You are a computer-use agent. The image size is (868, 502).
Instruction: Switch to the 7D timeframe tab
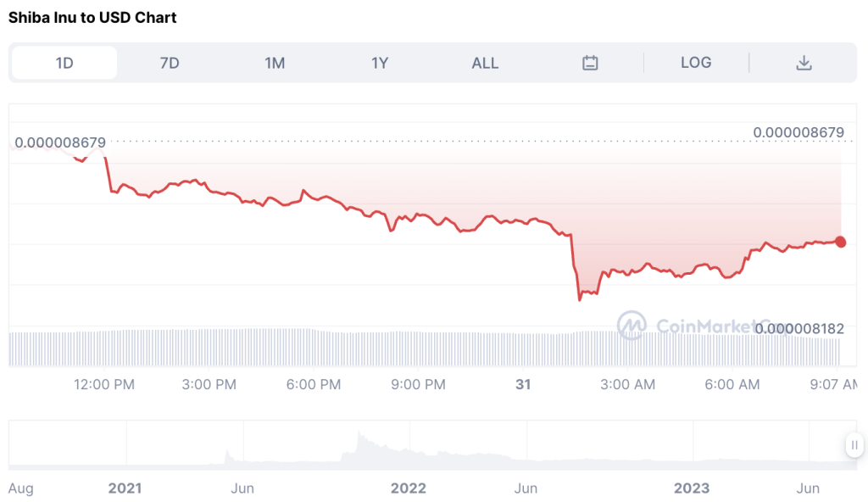(169, 62)
